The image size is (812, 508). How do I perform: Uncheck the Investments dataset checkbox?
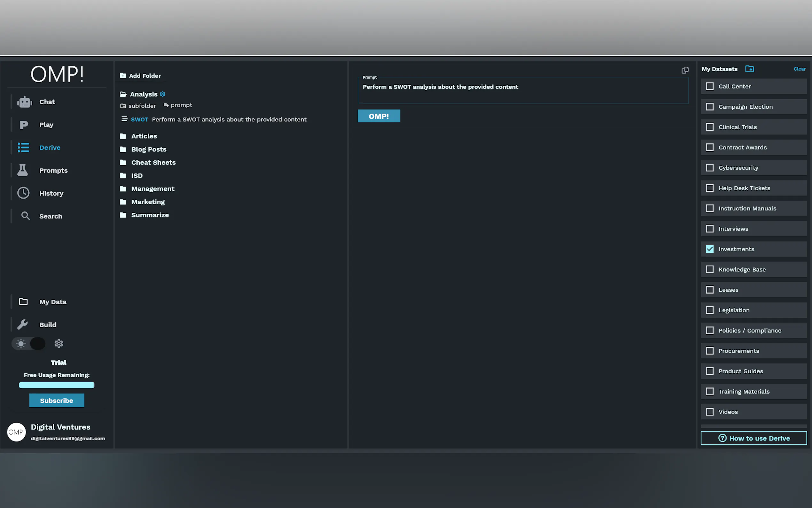tap(710, 249)
